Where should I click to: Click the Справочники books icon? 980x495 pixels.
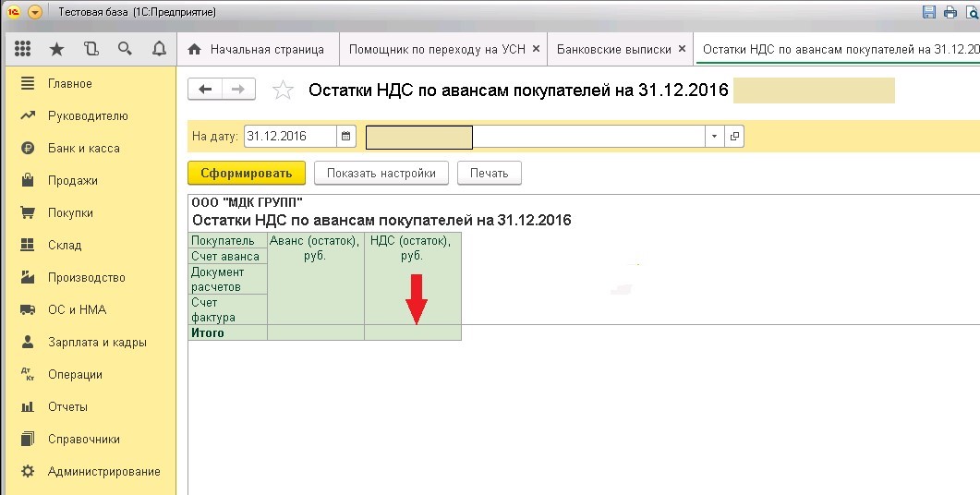click(28, 439)
